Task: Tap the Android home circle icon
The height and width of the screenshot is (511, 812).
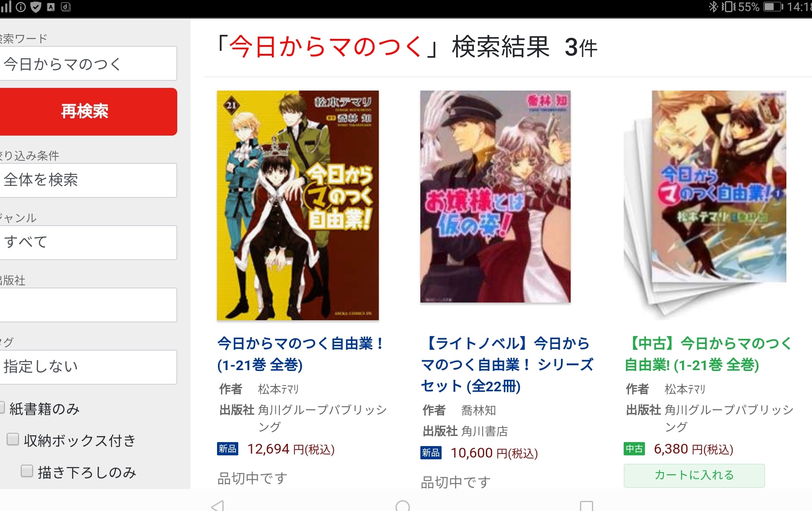Action: (402, 506)
